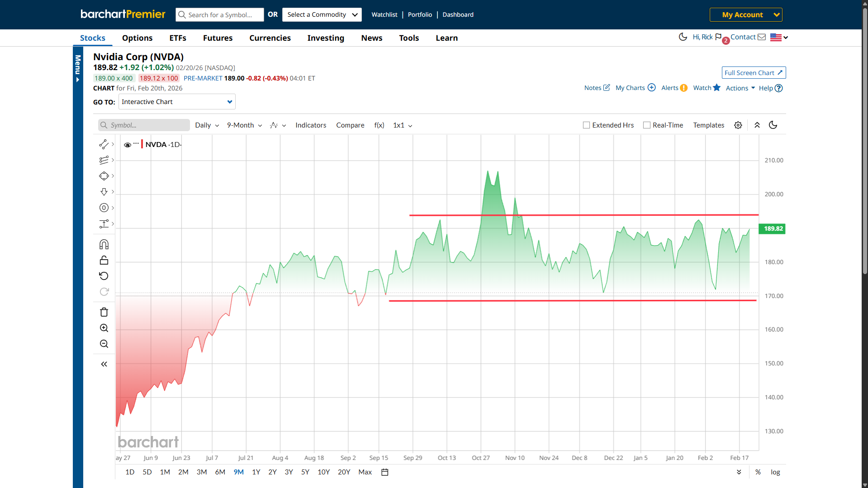
Task: Open the date range calendar icon
Action: pyautogui.click(x=385, y=472)
